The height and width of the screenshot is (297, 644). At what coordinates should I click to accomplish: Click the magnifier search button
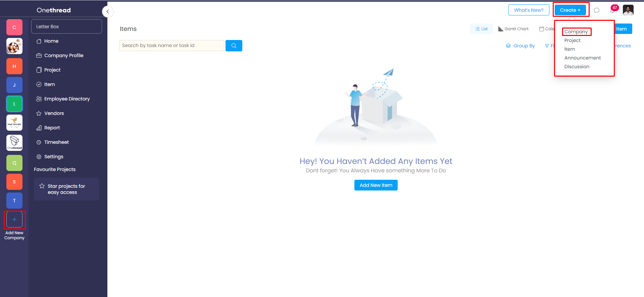[x=234, y=46]
